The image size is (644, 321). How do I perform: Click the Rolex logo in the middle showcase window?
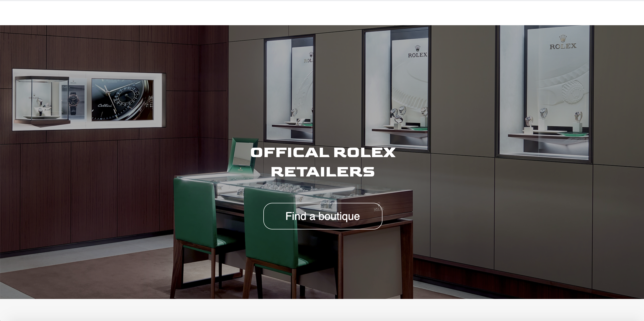click(x=418, y=52)
